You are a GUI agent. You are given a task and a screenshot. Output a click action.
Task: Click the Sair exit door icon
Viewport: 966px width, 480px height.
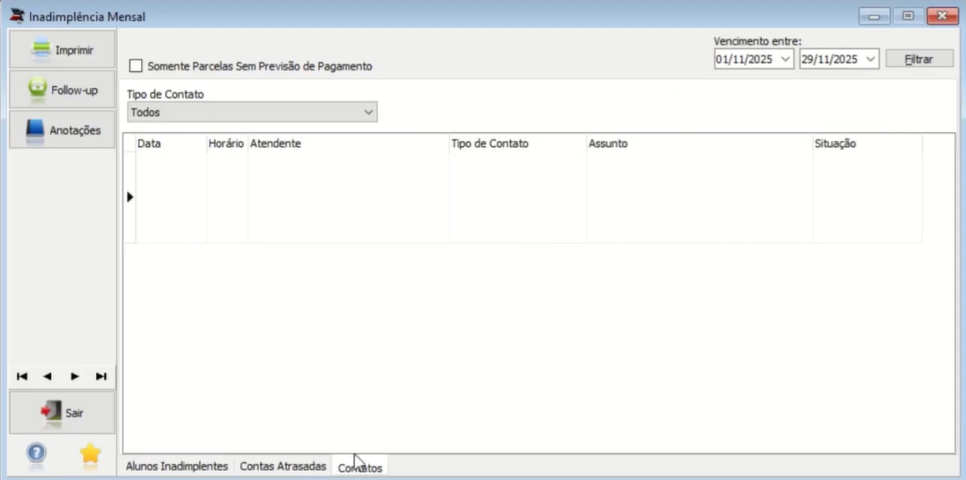51,412
